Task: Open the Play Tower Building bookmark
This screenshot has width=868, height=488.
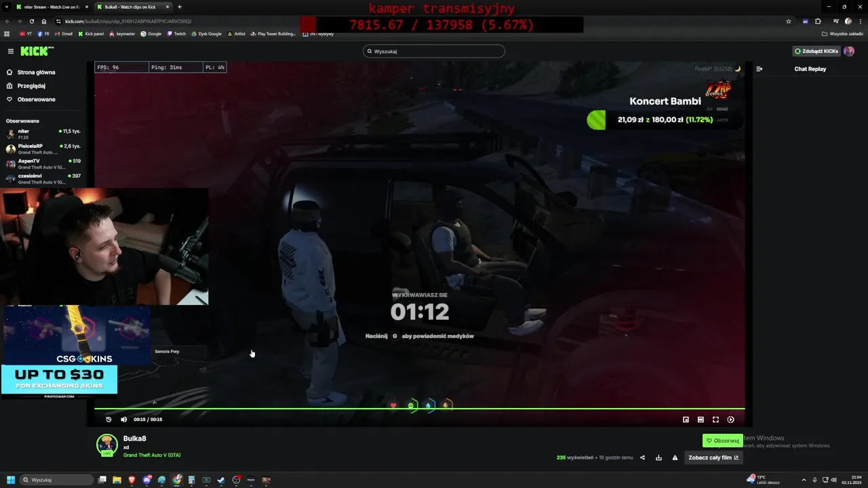Action: click(273, 33)
